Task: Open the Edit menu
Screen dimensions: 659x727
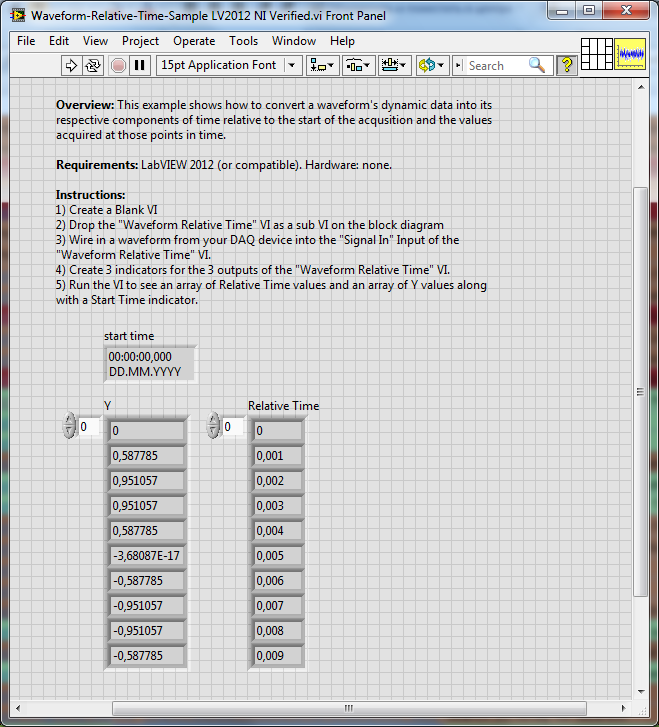Action: pos(59,41)
